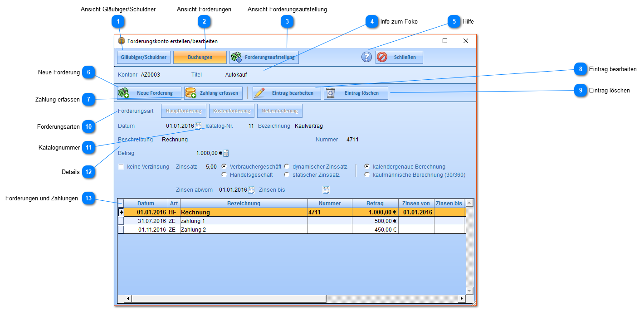This screenshot has height=310, width=644.
Task: Click the Bezeichnung field Kaufvertrag
Action: tap(309, 126)
